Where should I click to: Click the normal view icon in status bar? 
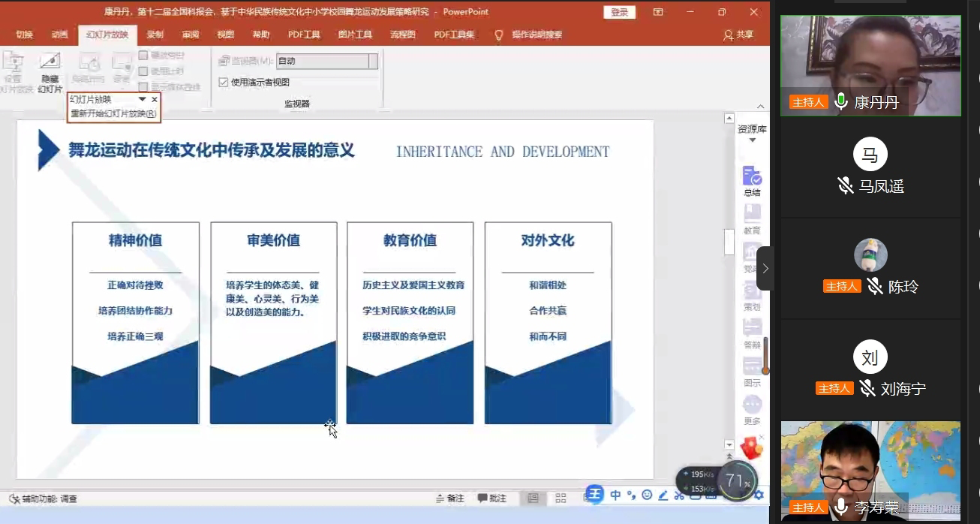point(533,498)
